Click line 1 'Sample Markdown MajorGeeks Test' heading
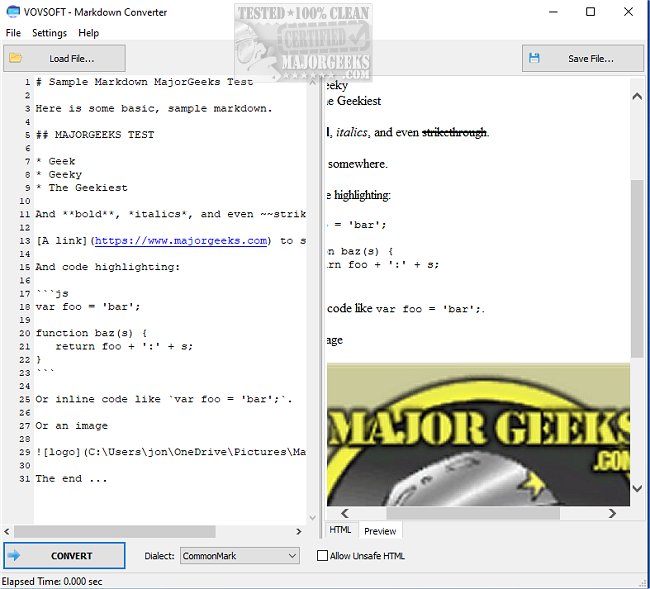 tap(144, 82)
